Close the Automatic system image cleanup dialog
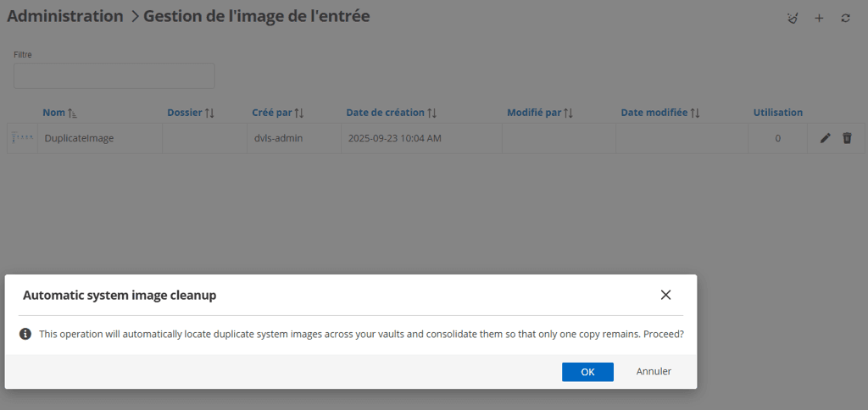The image size is (868, 410). pos(666,295)
